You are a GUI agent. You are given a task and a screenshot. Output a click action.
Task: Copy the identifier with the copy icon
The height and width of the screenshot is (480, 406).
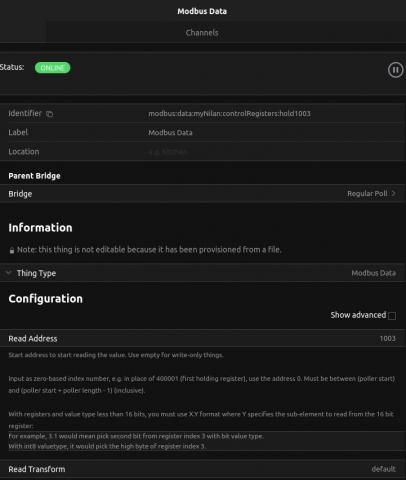[x=49, y=114]
